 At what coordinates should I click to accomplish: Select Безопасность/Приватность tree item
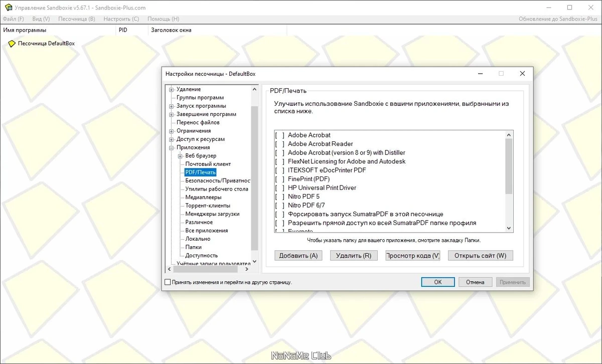(218, 180)
